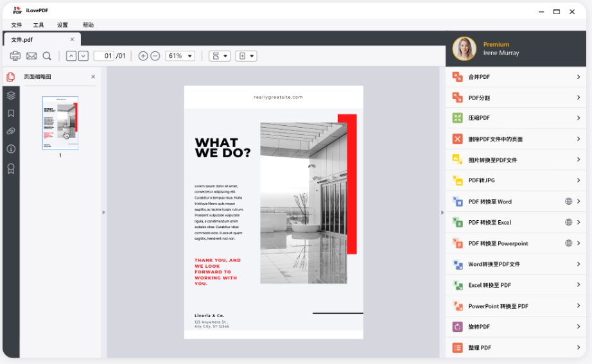Viewport: 592px width, 364px height.
Task: Click Irene Murray profile avatar
Action: [464, 49]
